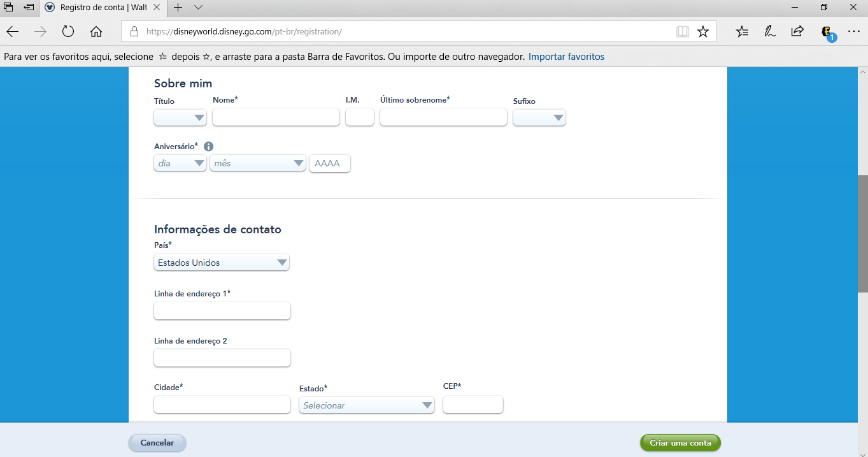The height and width of the screenshot is (457, 868).
Task: Show birthday info tooltip icon
Action: [208, 147]
